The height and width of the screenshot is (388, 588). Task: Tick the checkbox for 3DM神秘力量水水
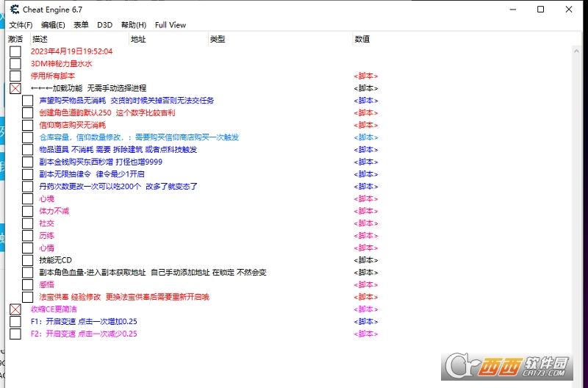15,64
